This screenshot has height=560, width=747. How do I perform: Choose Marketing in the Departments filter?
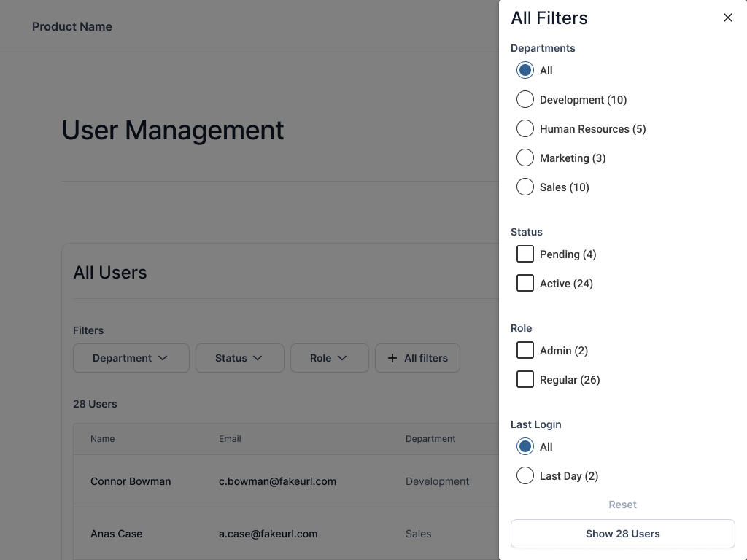(525, 157)
